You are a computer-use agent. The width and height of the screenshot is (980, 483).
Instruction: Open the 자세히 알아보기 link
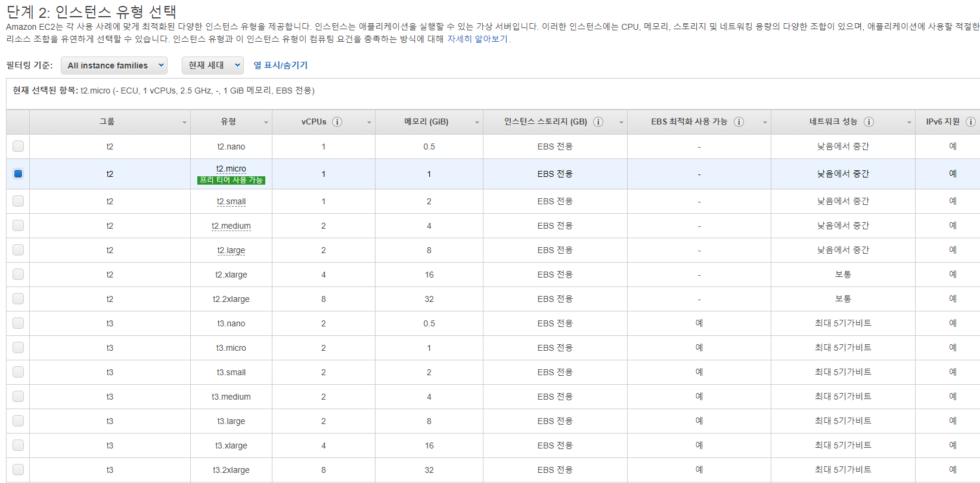coord(477,39)
